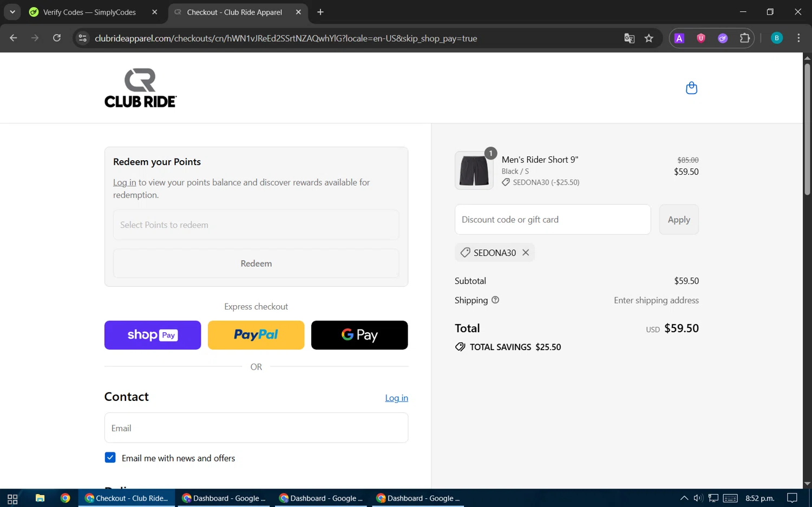The width and height of the screenshot is (812, 507).
Task: Open the network tray icon
Action: (713, 498)
